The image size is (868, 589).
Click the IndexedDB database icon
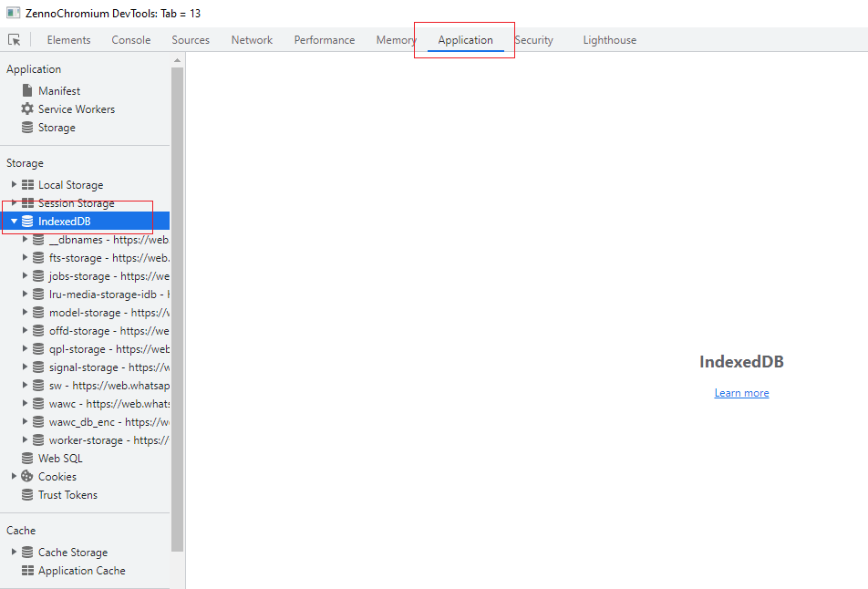(27, 221)
